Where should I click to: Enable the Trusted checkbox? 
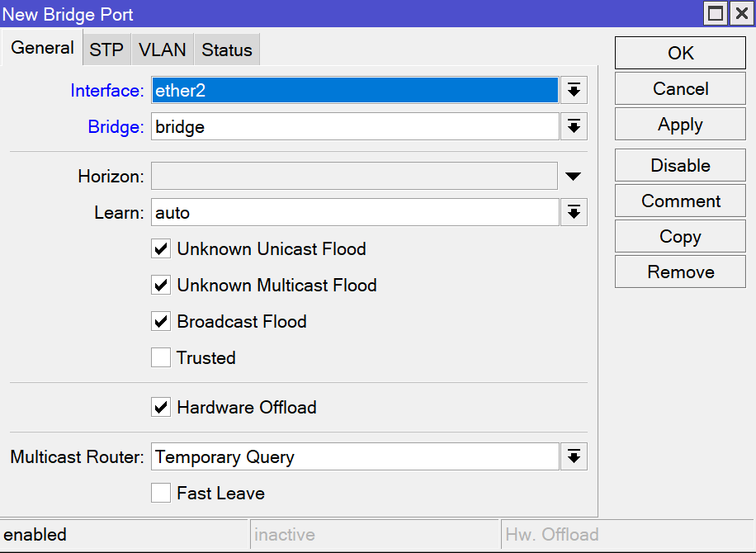click(x=161, y=358)
